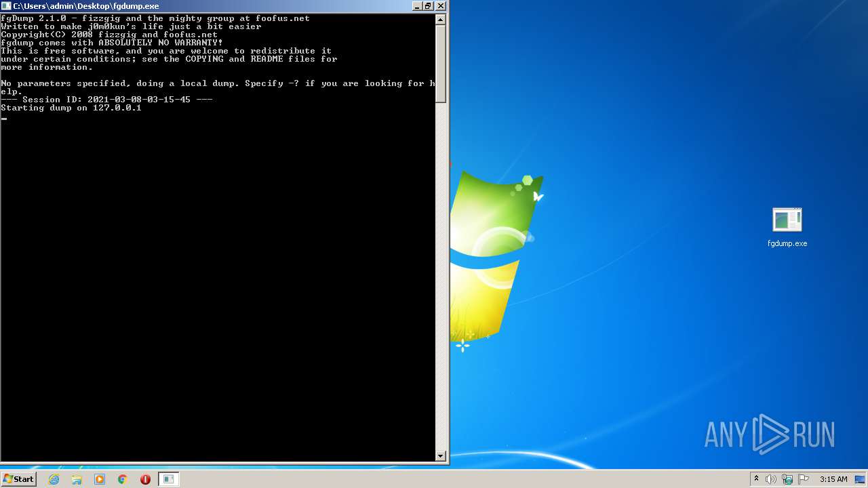Maximize the fgdump.exe console window
This screenshot has width=868, height=488.
428,5
